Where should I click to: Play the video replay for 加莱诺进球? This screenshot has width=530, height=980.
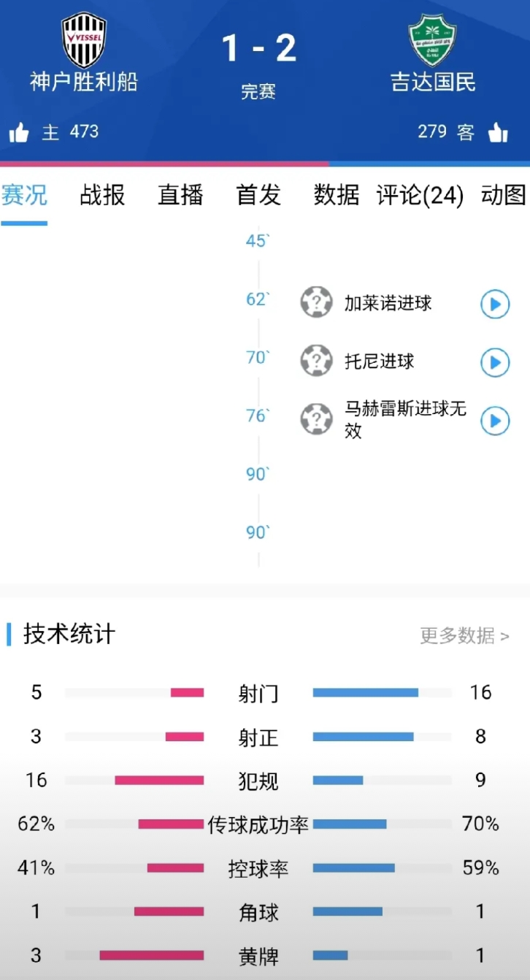pyautogui.click(x=494, y=303)
